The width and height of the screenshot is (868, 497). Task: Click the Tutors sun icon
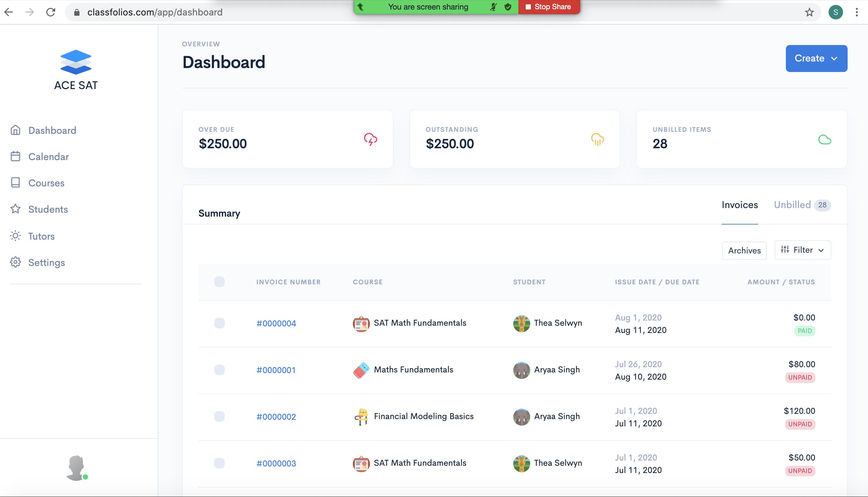coord(15,236)
